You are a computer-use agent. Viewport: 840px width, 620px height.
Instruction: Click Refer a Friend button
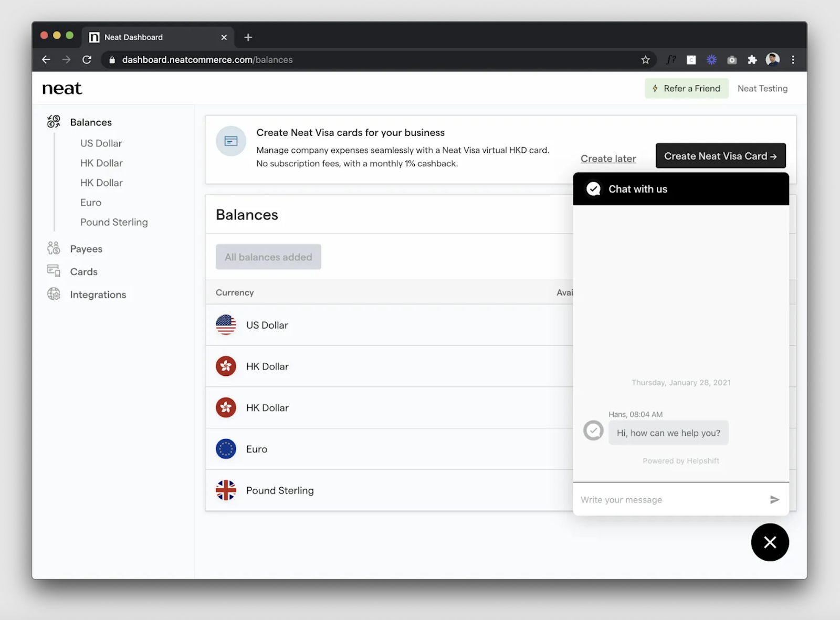687,88
